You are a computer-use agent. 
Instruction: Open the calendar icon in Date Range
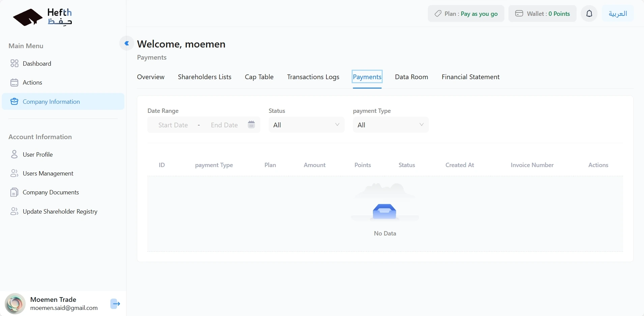(x=251, y=125)
